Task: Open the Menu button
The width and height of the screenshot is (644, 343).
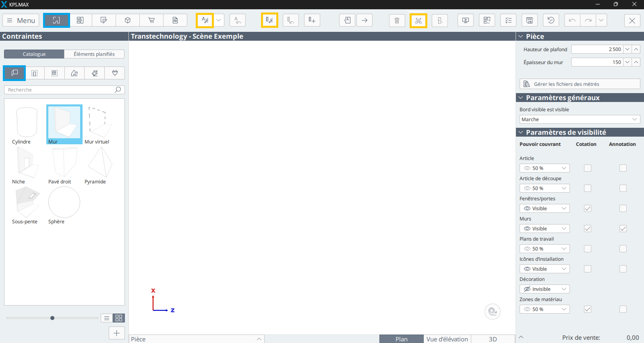Action: tap(21, 20)
